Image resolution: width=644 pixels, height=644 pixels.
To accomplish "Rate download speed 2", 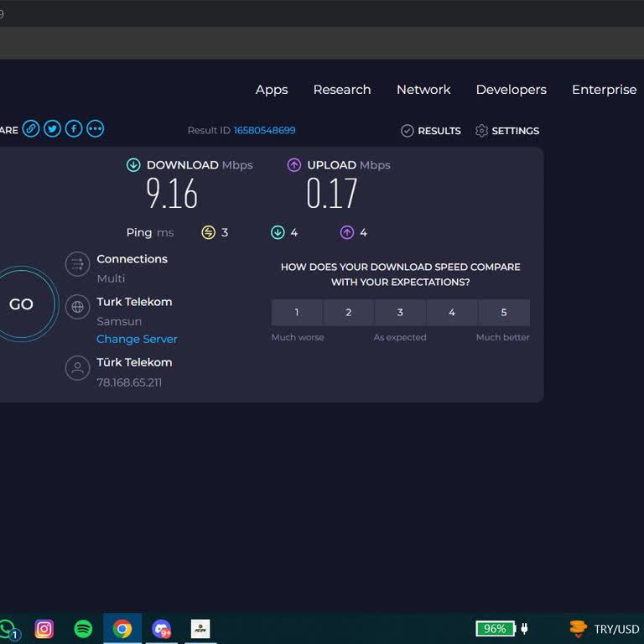I will [x=348, y=313].
